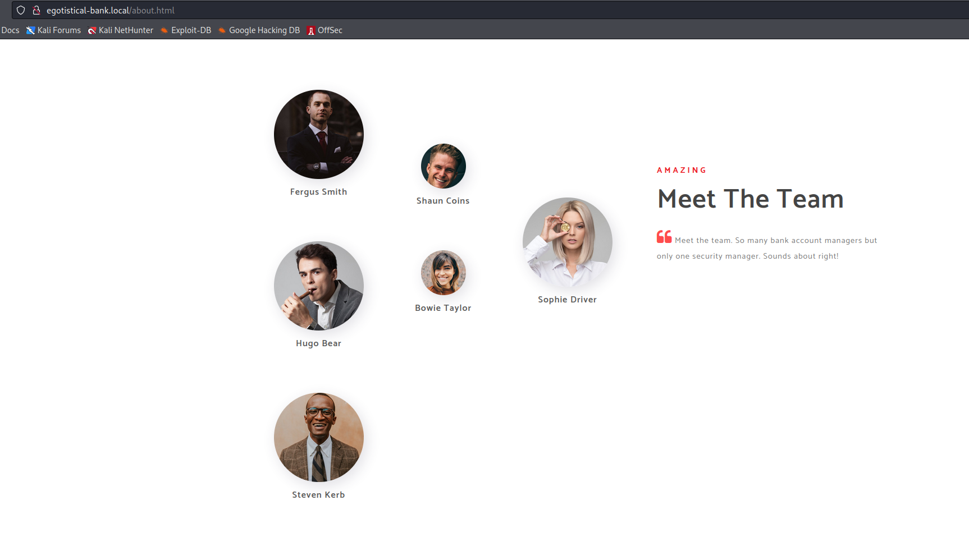Screen dimensions: 969x560
Task: Open the Kali Forums bookmark
Action: coord(54,30)
